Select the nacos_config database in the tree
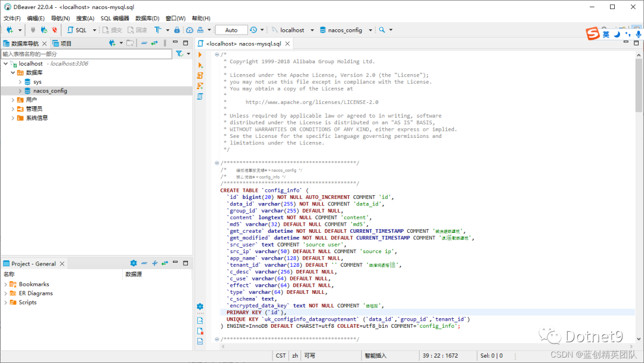This screenshot has height=363, width=644. click(x=50, y=91)
